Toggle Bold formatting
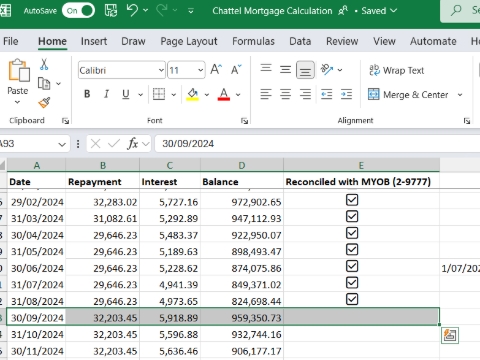 pyautogui.click(x=87, y=94)
